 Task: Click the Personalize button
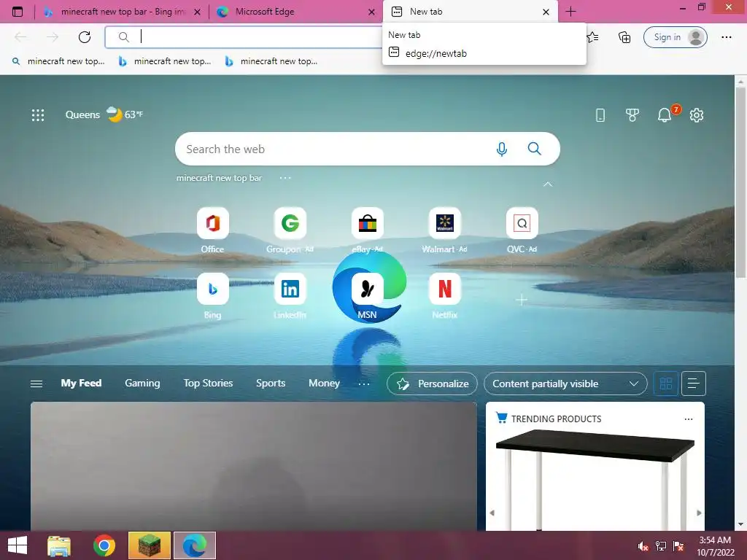(x=432, y=384)
